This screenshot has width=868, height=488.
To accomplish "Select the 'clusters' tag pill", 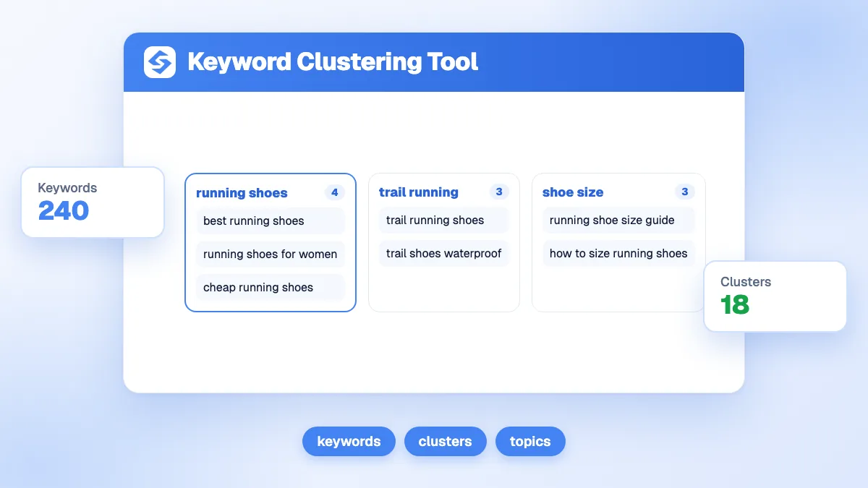I will [445, 442].
